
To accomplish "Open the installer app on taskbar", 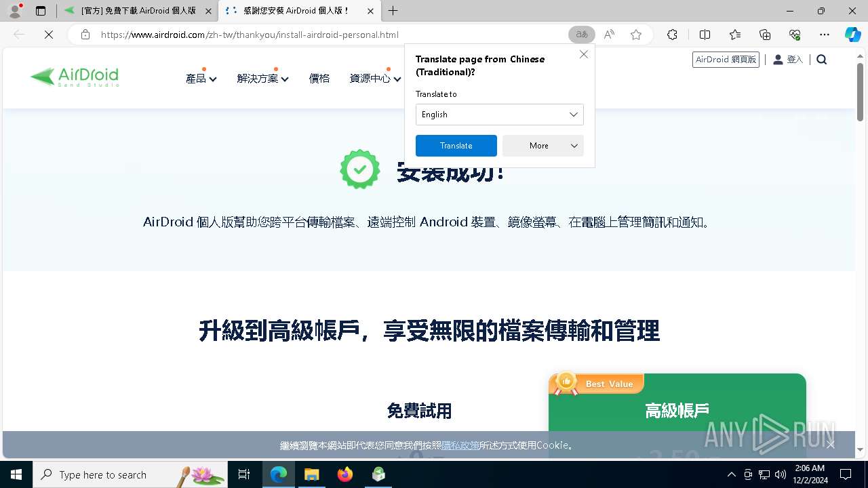I will click(x=378, y=474).
